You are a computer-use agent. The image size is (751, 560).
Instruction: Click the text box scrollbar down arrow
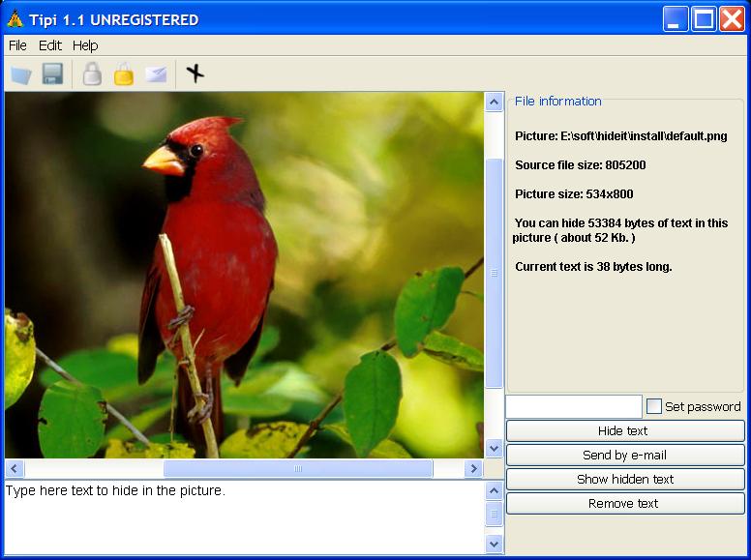coord(495,544)
